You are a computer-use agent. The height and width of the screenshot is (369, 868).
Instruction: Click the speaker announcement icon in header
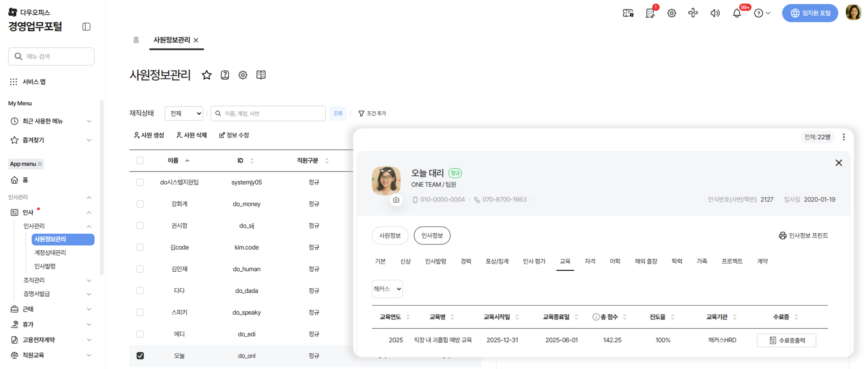(x=715, y=13)
